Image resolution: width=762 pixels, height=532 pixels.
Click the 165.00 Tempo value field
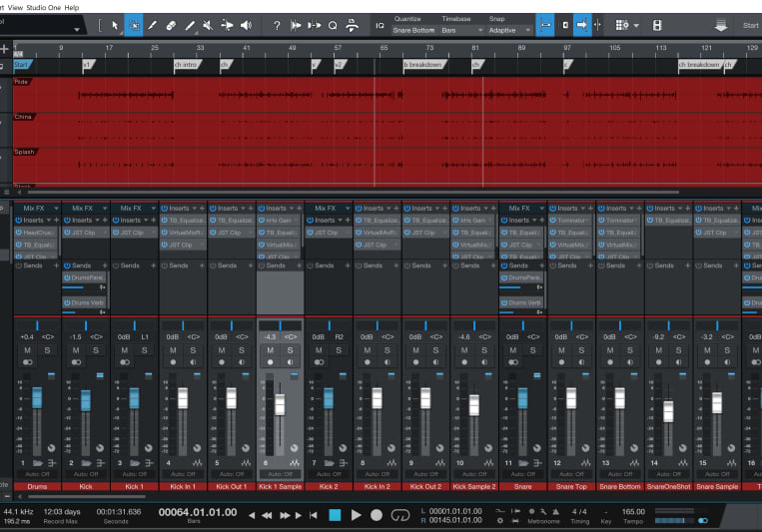(x=633, y=512)
